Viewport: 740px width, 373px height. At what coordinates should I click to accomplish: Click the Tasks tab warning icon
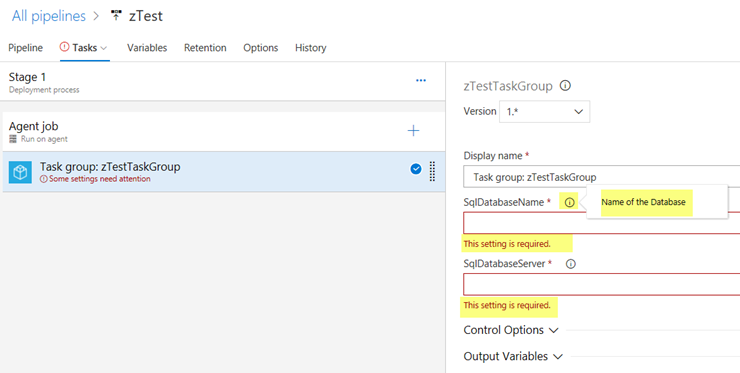click(x=64, y=47)
